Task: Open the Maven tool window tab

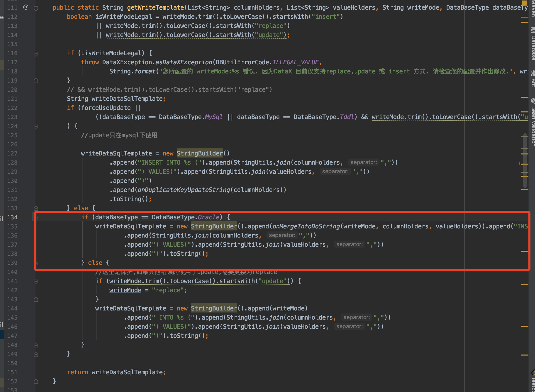Action: 532,9
